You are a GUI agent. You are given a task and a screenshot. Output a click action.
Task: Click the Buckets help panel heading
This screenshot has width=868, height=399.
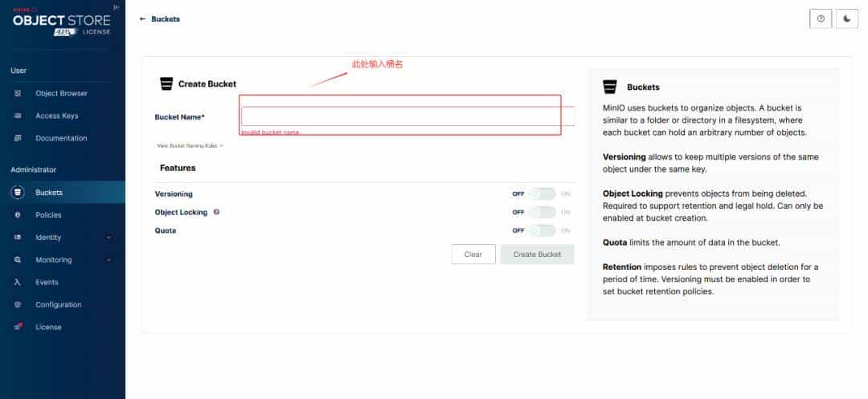(x=643, y=88)
